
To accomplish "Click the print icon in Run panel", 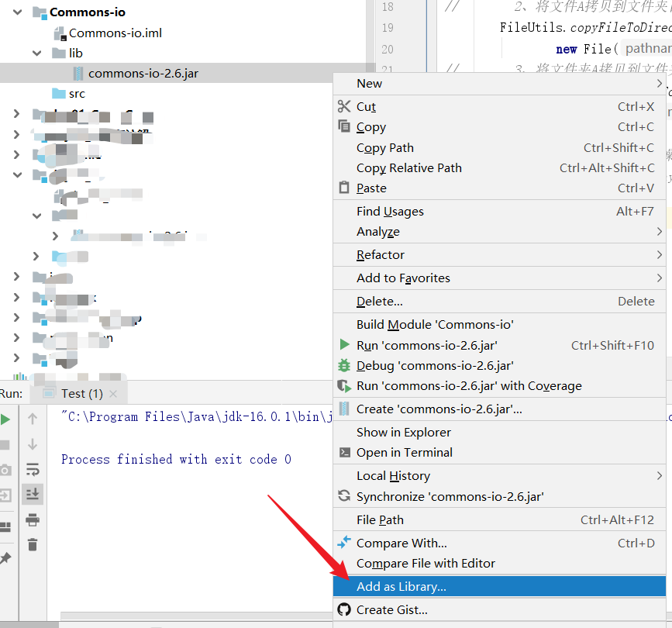I will pyautogui.click(x=33, y=520).
